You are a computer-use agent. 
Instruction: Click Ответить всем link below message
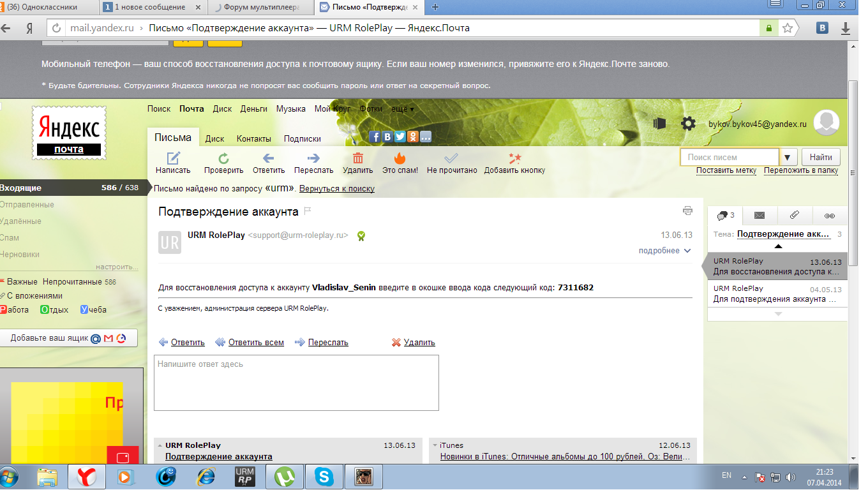point(256,343)
